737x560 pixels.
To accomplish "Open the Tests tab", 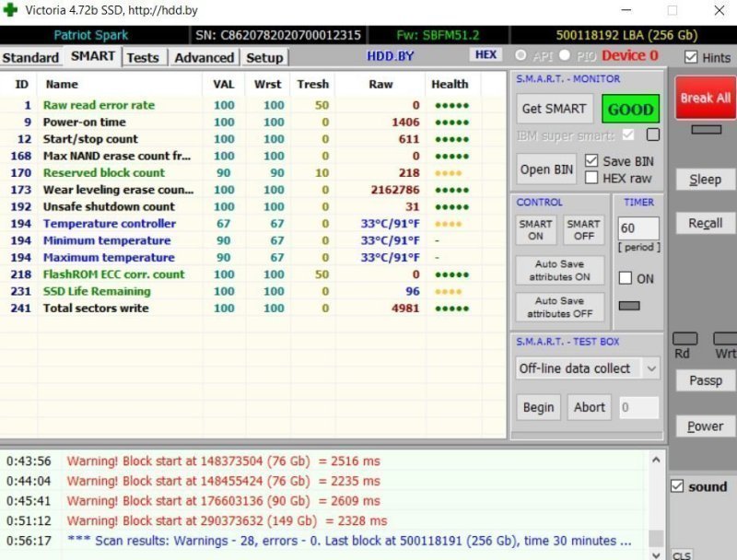I will click(142, 57).
